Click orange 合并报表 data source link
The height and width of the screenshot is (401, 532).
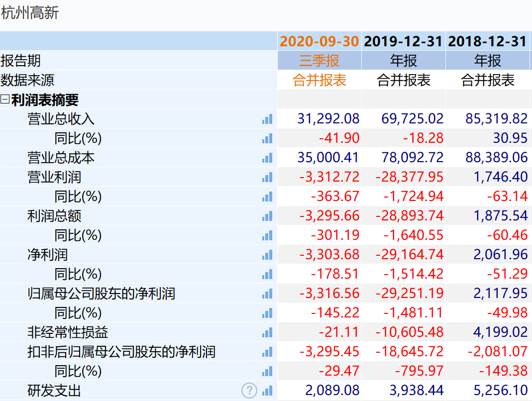click(x=319, y=80)
